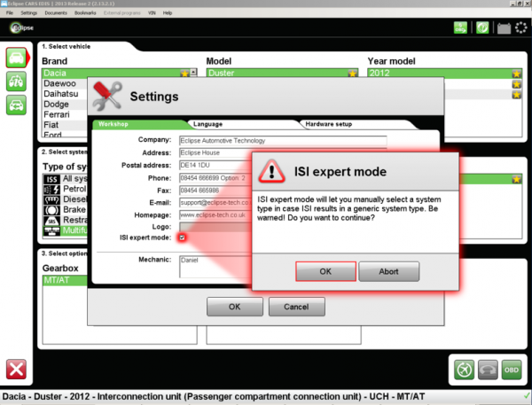Toggle favorite star in system type list
This screenshot has width=532, height=405.
pos(516,179)
